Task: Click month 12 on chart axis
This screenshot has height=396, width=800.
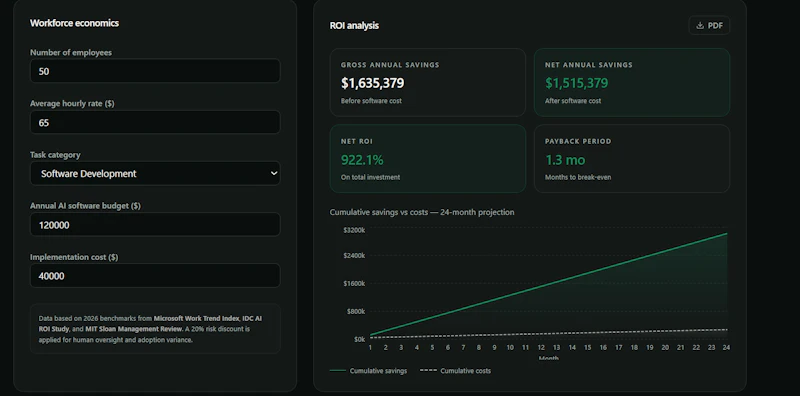Action: [541, 348]
